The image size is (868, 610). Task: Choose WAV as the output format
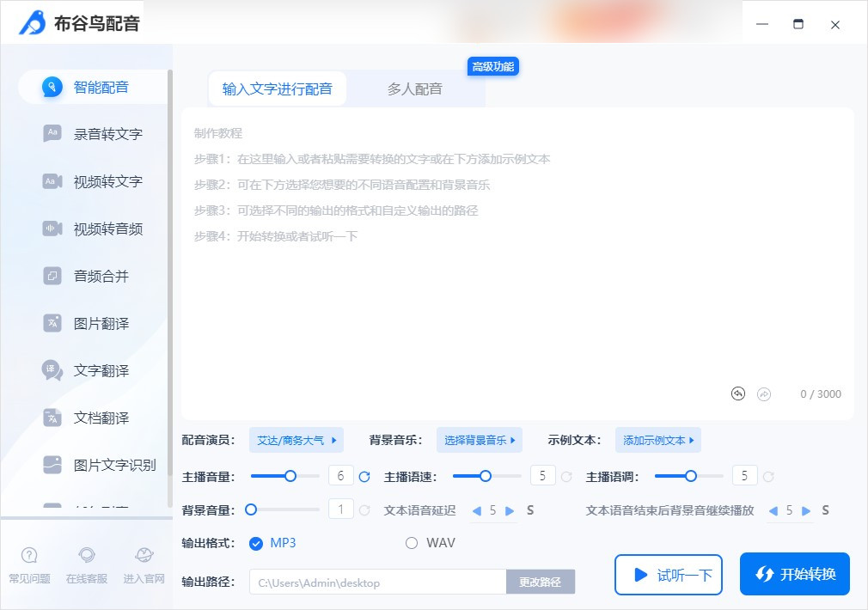[x=412, y=543]
